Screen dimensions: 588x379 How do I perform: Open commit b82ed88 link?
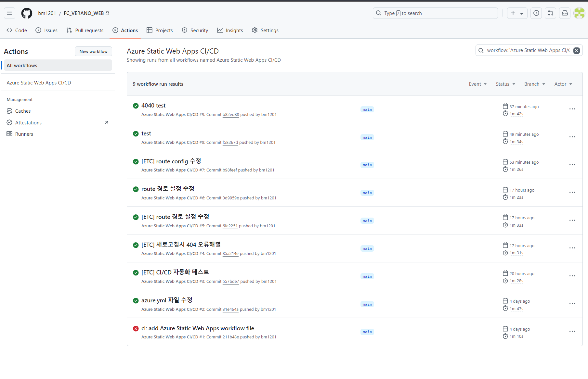tap(231, 115)
